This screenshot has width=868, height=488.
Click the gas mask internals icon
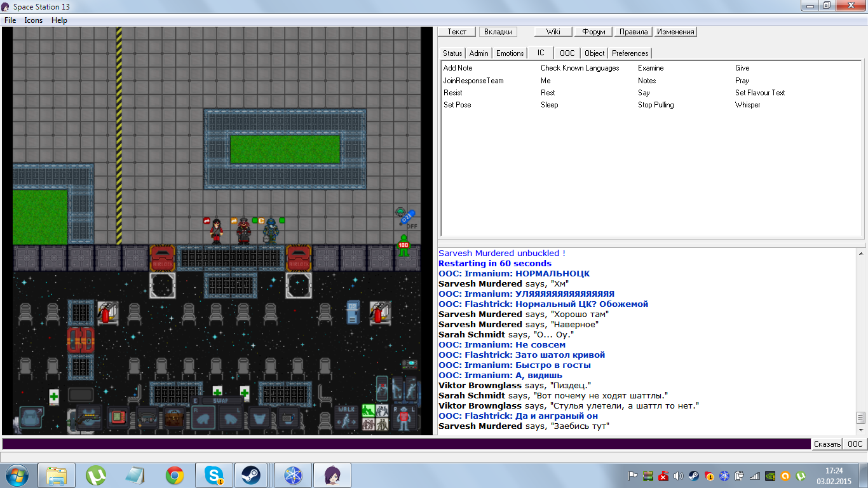point(400,212)
